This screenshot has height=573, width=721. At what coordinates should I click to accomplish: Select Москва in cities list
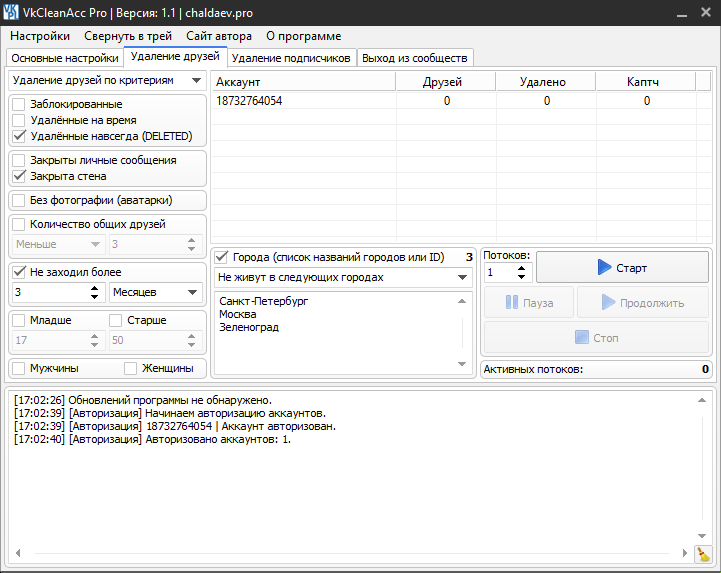pyautogui.click(x=238, y=314)
